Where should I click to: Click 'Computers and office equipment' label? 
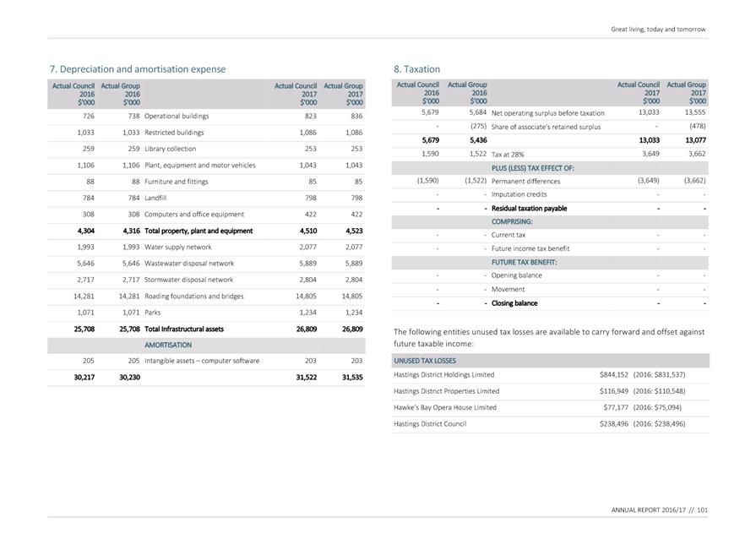click(x=194, y=215)
